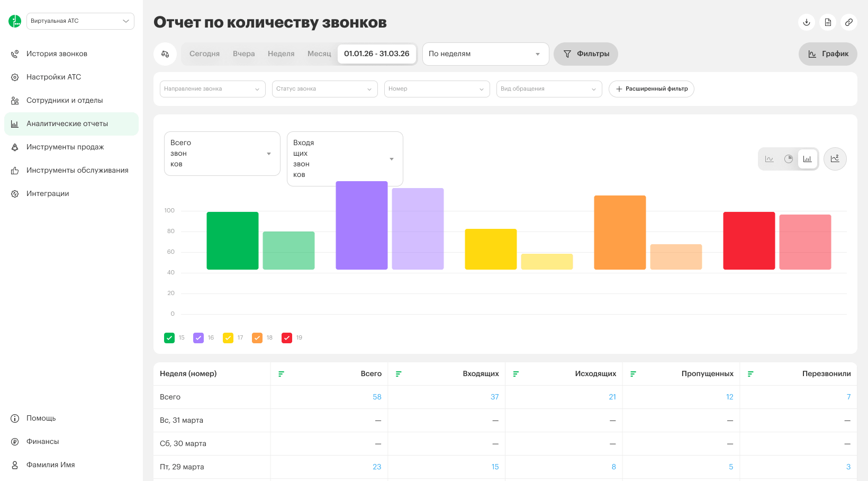The height and width of the screenshot is (481, 868).
Task: Open the Виртуальная АТС dropdown
Action: pos(80,21)
